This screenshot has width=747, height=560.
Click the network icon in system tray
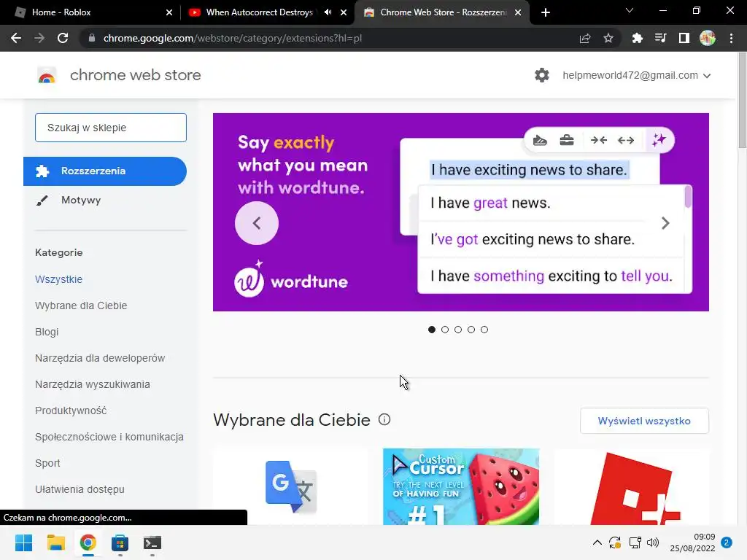coord(635,542)
